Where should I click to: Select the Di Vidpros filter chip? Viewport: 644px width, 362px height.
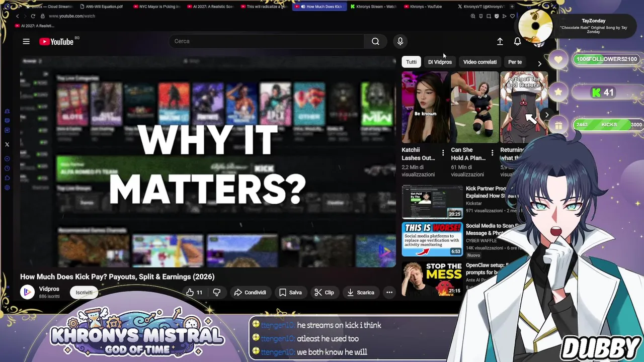[440, 62]
